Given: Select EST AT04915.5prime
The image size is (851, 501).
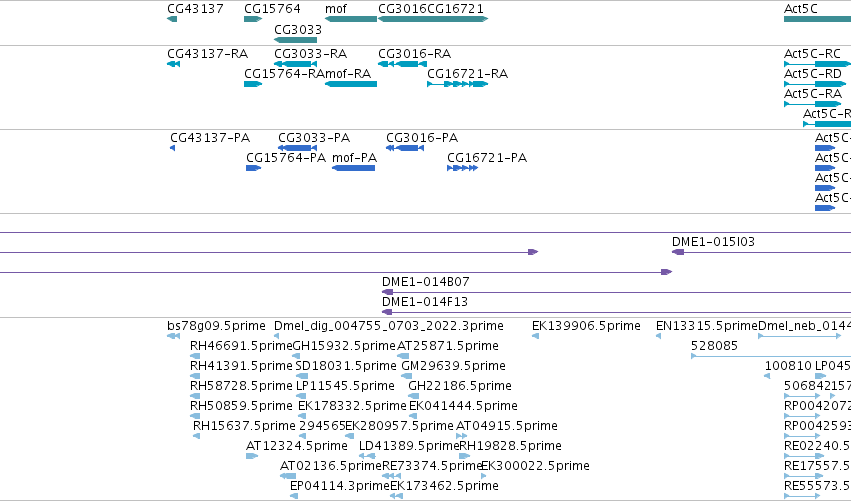Looking at the screenshot, I should [x=461, y=436].
